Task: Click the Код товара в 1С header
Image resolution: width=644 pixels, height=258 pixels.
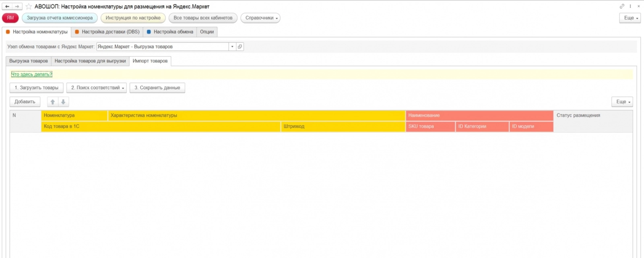Action: tap(161, 126)
